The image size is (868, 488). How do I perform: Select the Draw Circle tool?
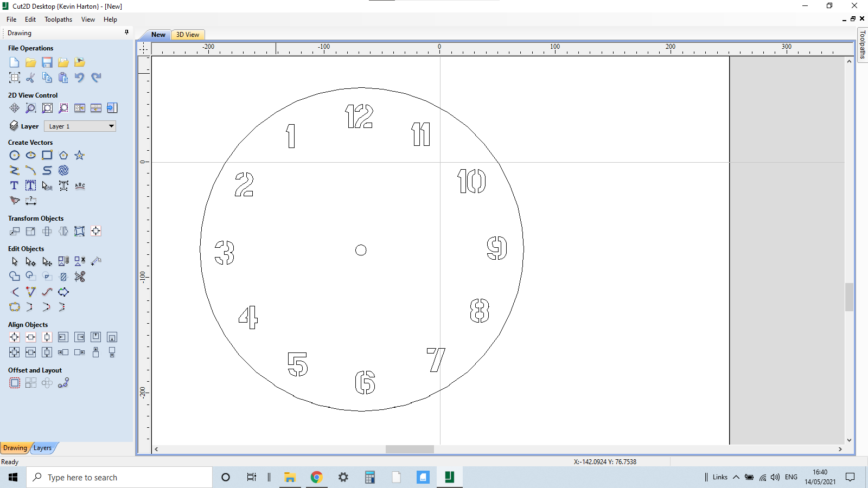pos(15,155)
